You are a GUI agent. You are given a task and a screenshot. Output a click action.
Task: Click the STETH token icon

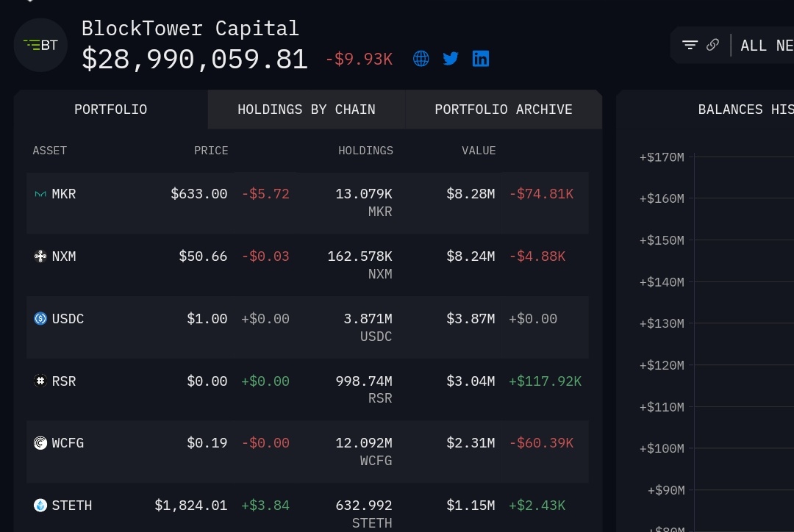click(x=40, y=505)
